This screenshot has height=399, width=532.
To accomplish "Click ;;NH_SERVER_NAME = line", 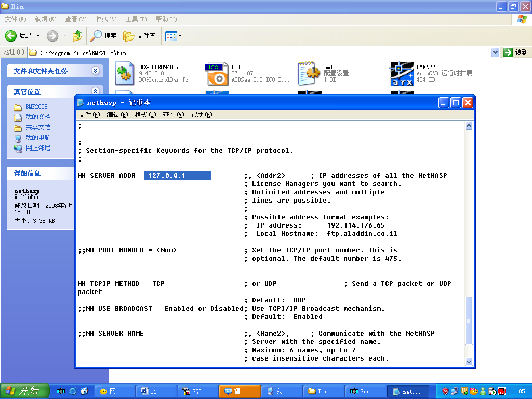I will point(115,334).
